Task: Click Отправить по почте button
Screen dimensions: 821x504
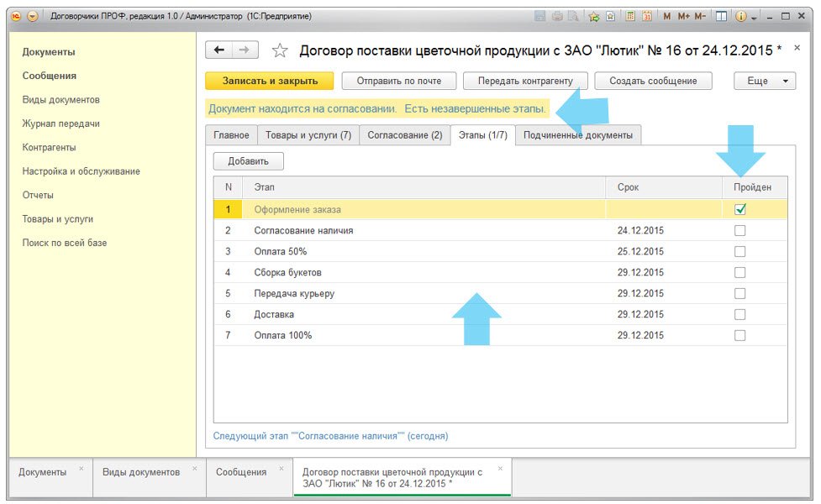Action: tap(399, 81)
